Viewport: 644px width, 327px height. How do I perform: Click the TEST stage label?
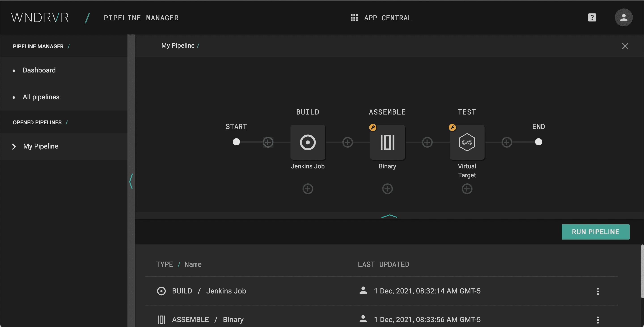click(467, 112)
